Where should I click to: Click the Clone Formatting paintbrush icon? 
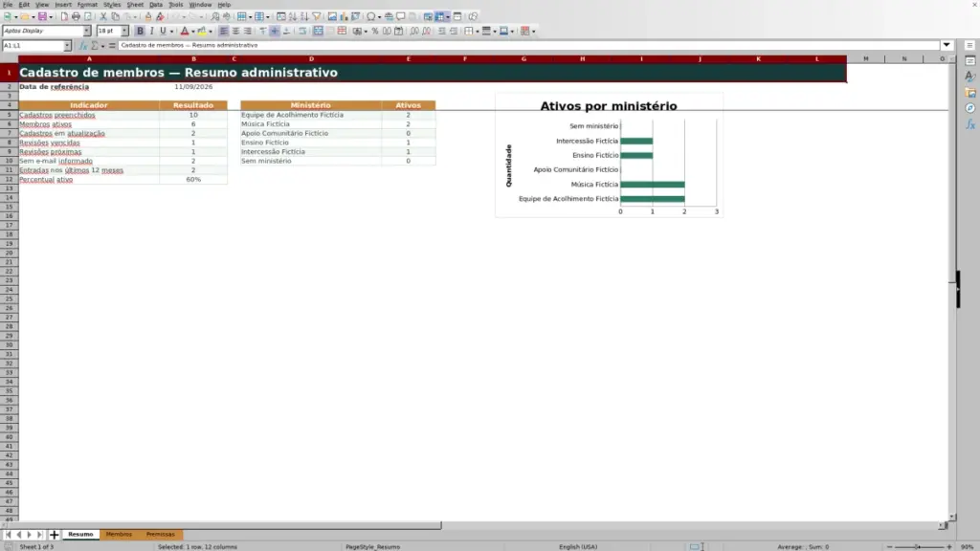[148, 17]
